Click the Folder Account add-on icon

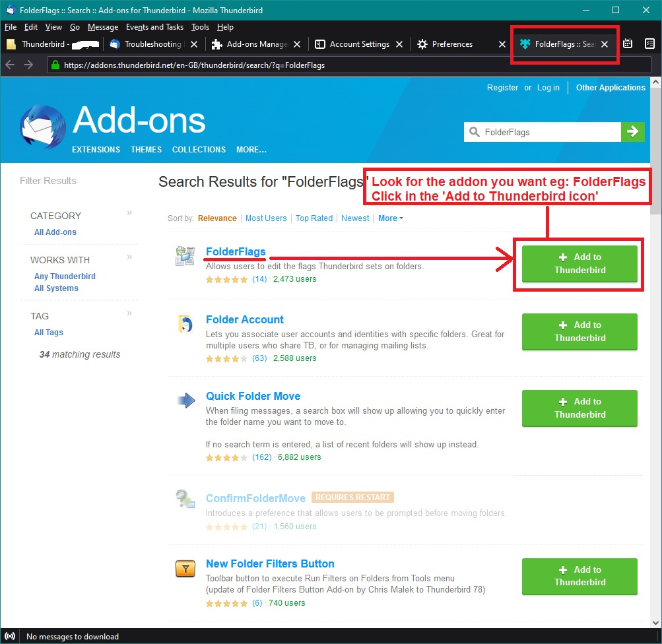(185, 324)
